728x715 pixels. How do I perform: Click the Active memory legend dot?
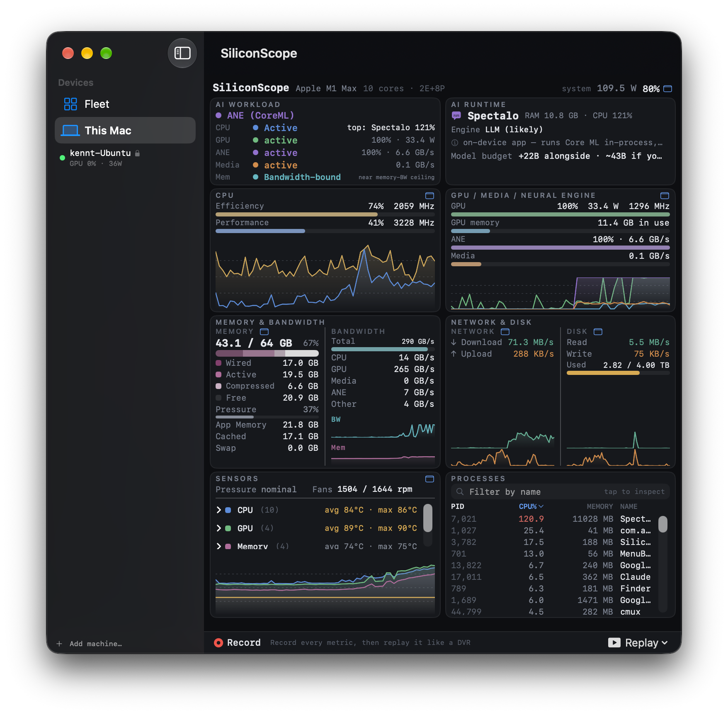218,375
